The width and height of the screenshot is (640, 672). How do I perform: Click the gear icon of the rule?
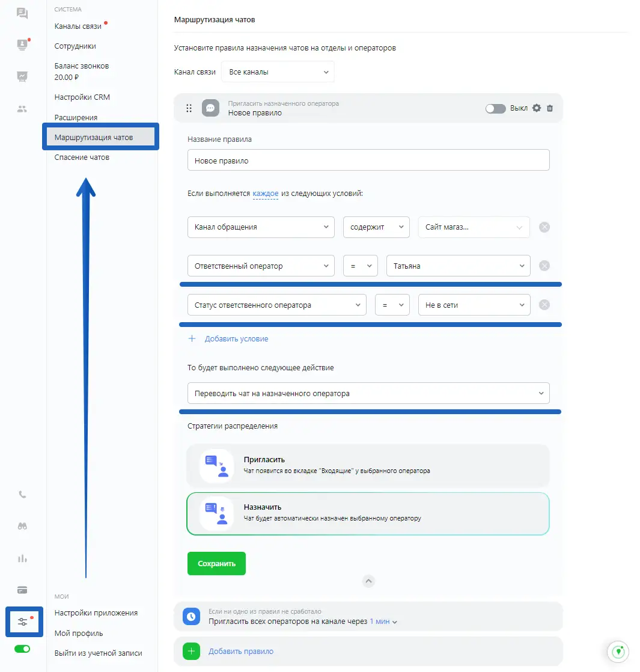click(537, 108)
